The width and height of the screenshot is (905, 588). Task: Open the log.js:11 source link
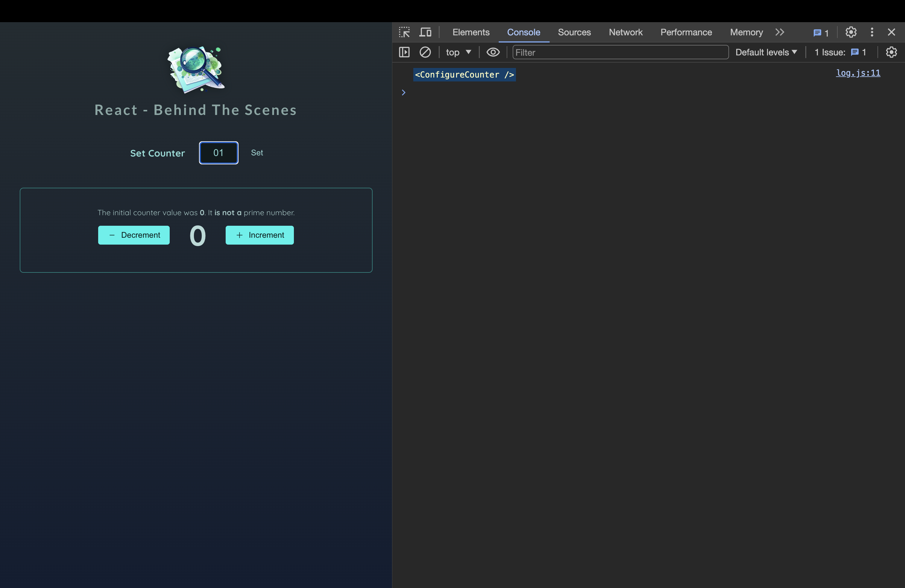(x=858, y=73)
